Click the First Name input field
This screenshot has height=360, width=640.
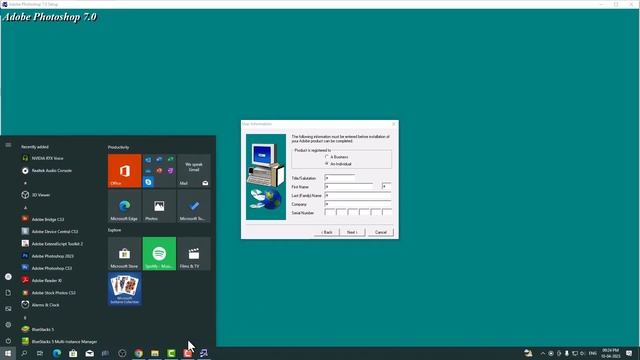pyautogui.click(x=349, y=187)
